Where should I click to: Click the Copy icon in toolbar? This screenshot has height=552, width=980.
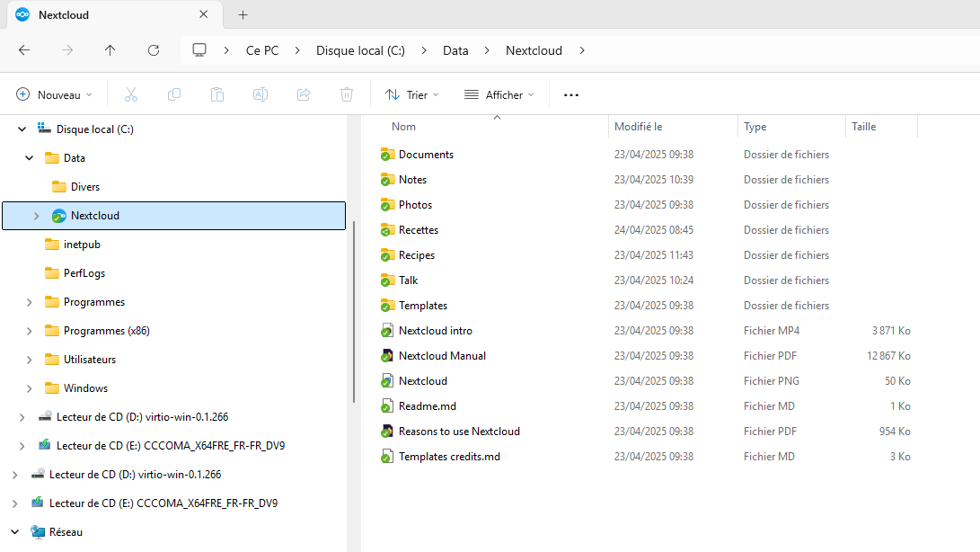pyautogui.click(x=174, y=94)
